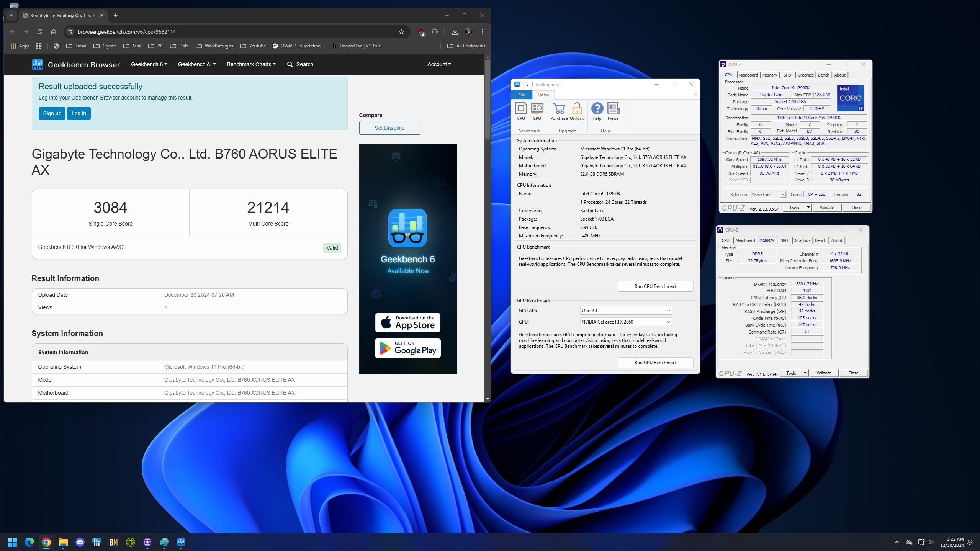Open the Chrome three-dot menu
Image resolution: width=980 pixels, height=551 pixels.
483,32
